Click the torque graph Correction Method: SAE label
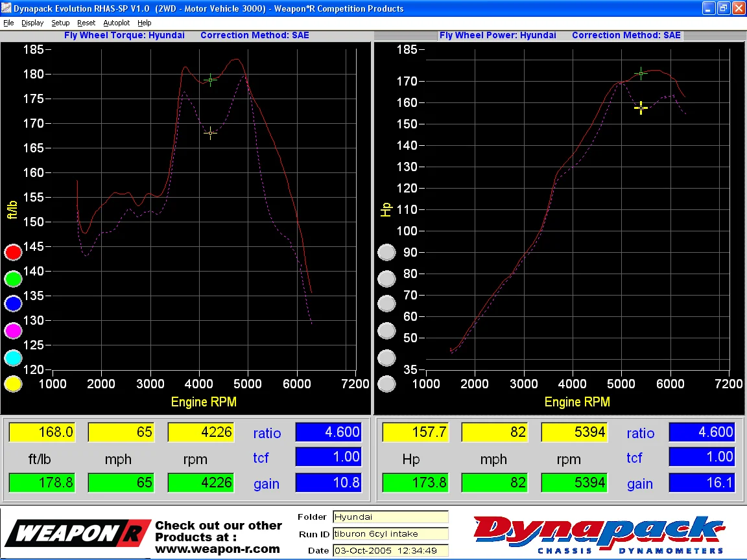This screenshot has width=747, height=560. (255, 35)
